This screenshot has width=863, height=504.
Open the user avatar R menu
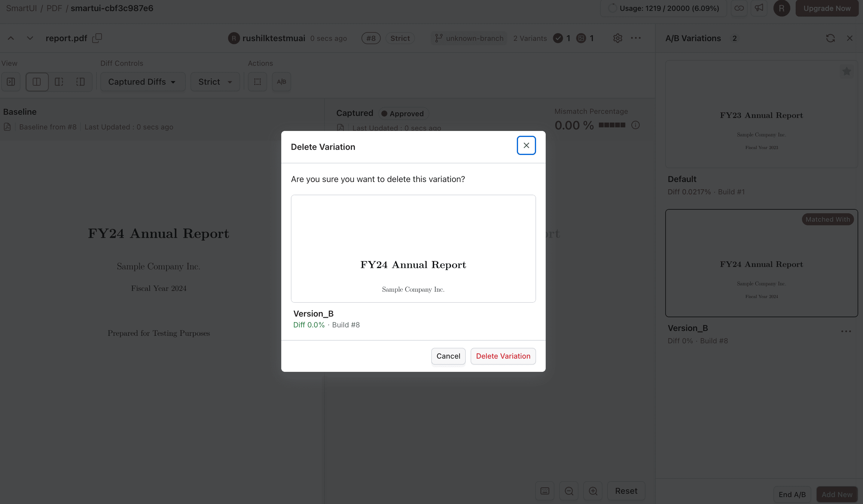click(782, 8)
